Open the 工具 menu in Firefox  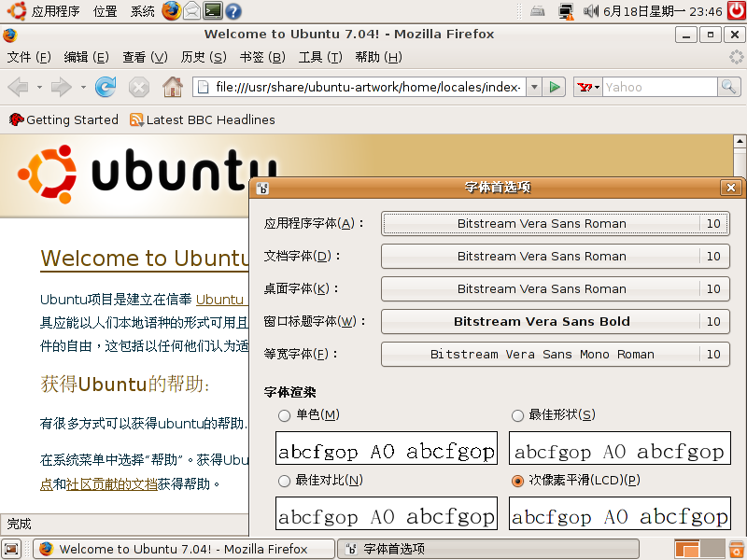(x=320, y=58)
